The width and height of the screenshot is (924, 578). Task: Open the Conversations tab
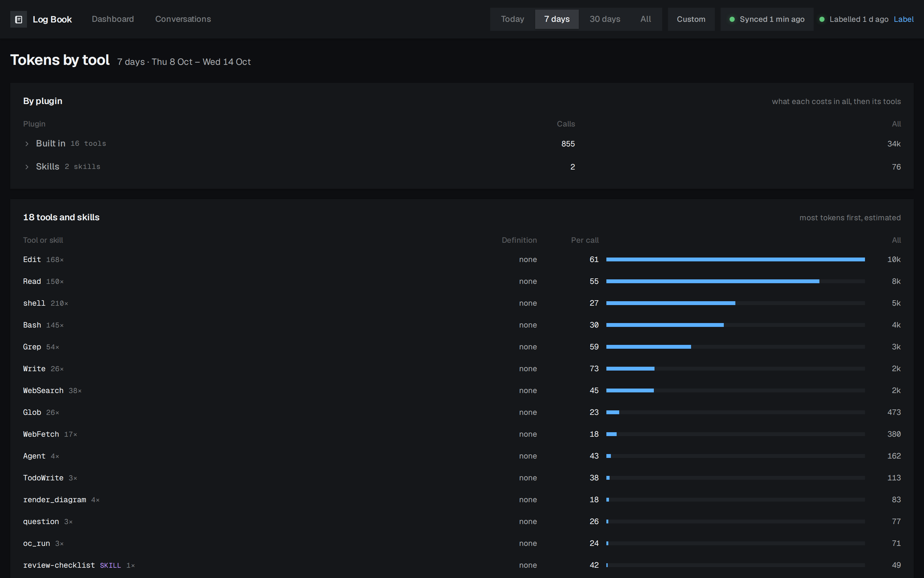point(183,19)
